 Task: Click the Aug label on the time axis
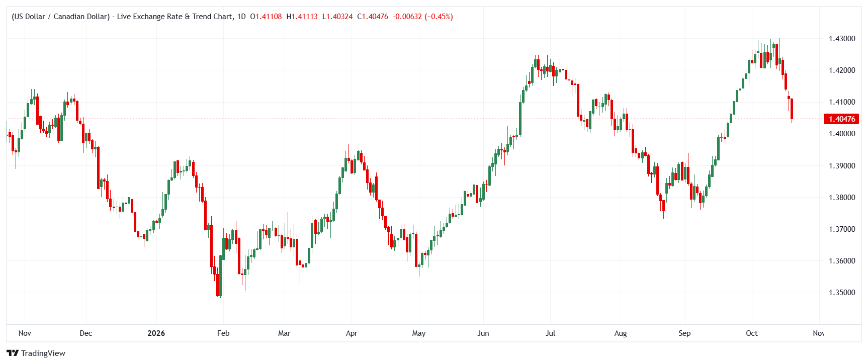621,333
